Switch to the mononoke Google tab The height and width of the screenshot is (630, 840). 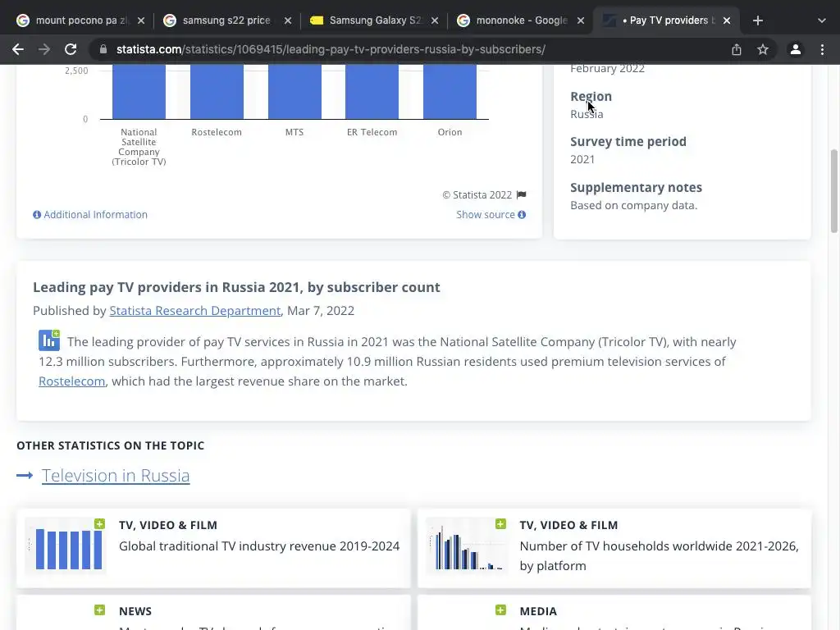tap(519, 21)
